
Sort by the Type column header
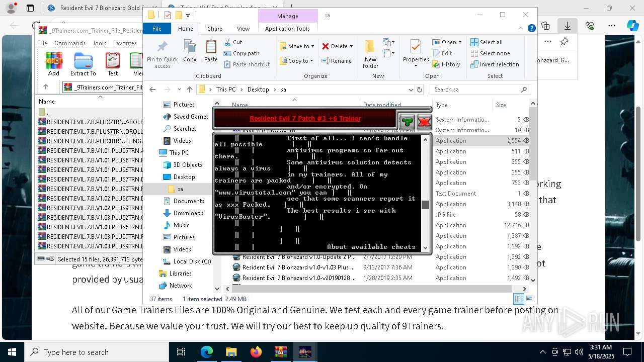[441, 105]
